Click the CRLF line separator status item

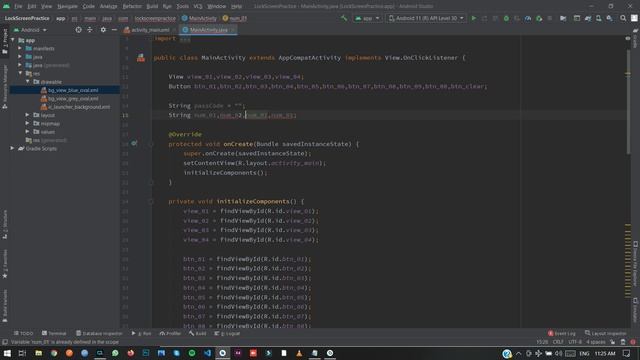pos(558,342)
